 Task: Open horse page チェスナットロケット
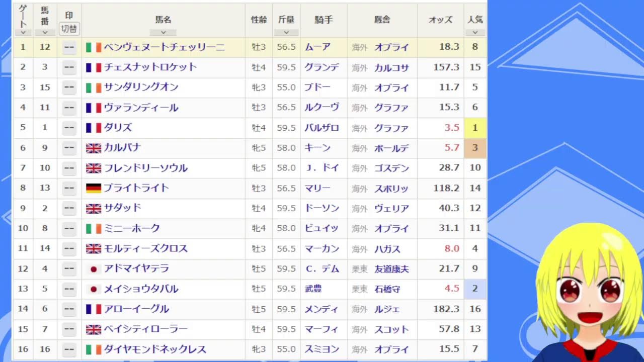pos(150,67)
